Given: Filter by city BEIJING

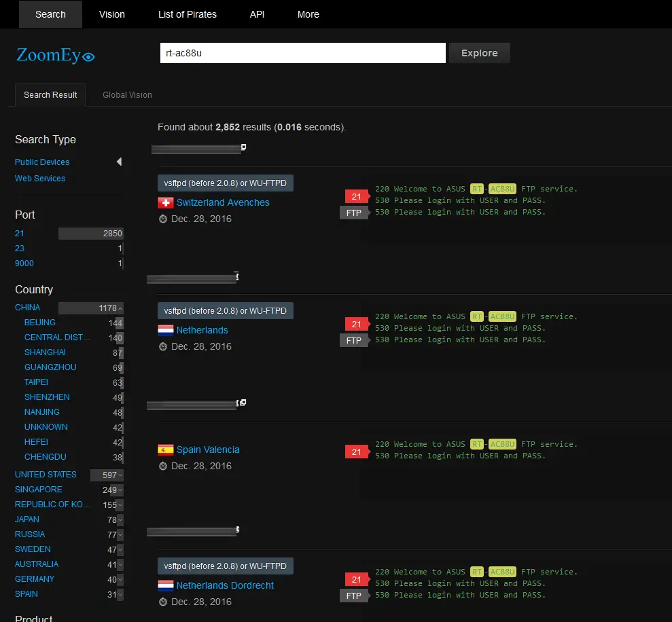Looking at the screenshot, I should click(x=40, y=323).
